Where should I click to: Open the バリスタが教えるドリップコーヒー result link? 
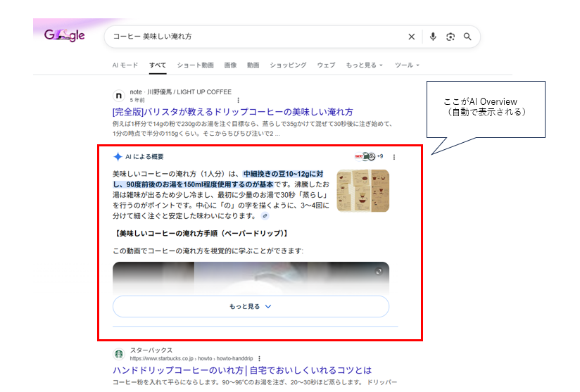tap(232, 112)
